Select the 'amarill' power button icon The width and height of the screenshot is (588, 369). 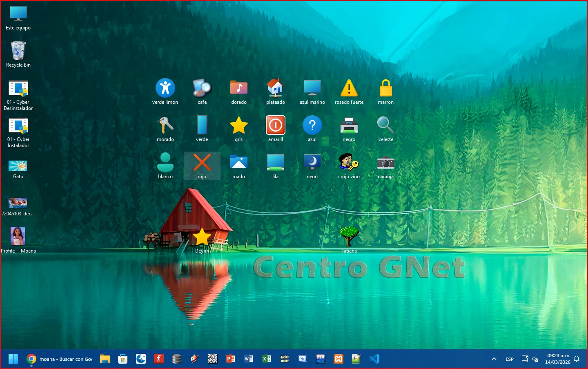click(x=275, y=125)
